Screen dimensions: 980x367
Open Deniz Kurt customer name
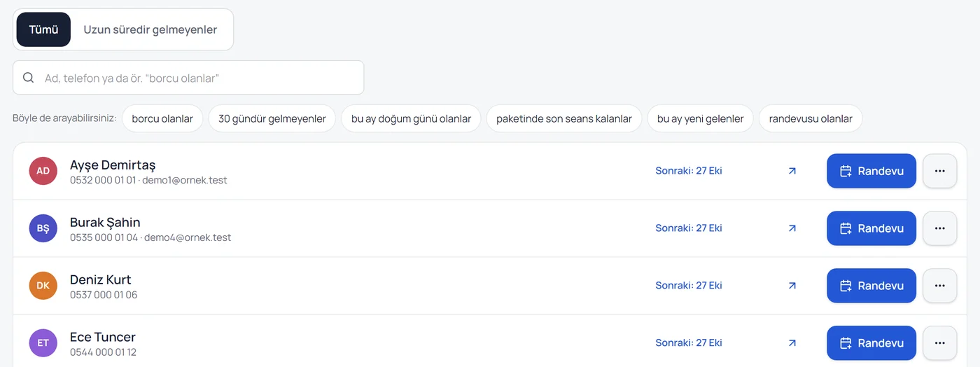(x=101, y=279)
